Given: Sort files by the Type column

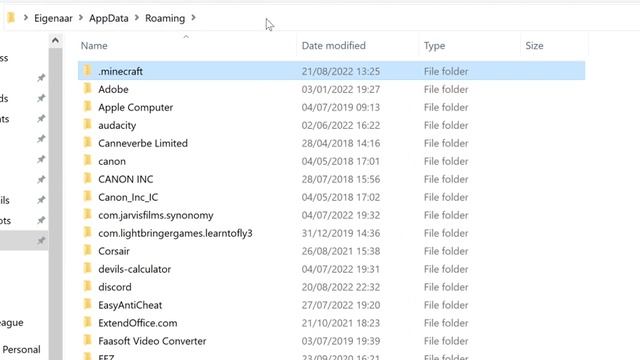Looking at the screenshot, I should point(434,46).
